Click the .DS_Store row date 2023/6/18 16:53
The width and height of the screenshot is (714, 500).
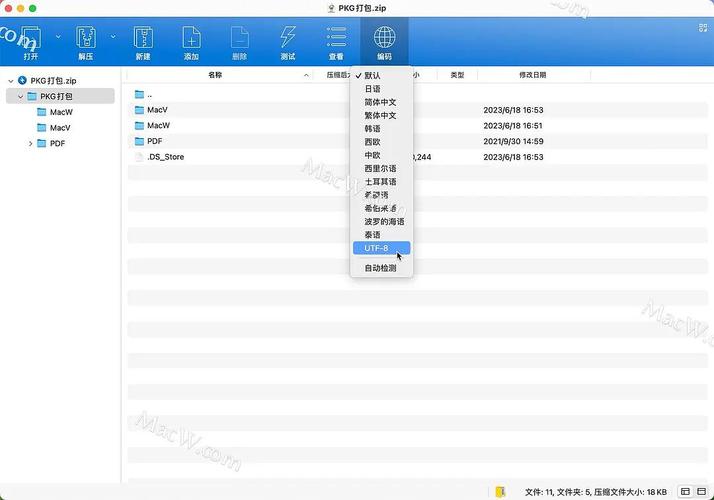coord(513,157)
